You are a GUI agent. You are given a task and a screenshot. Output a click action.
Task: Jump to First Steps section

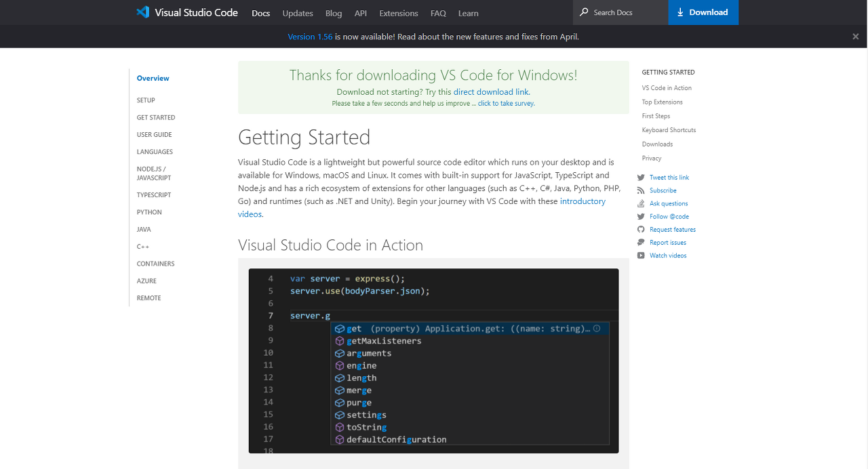tap(656, 116)
